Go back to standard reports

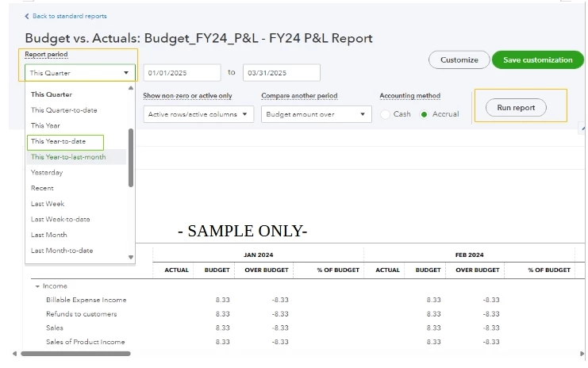click(69, 16)
